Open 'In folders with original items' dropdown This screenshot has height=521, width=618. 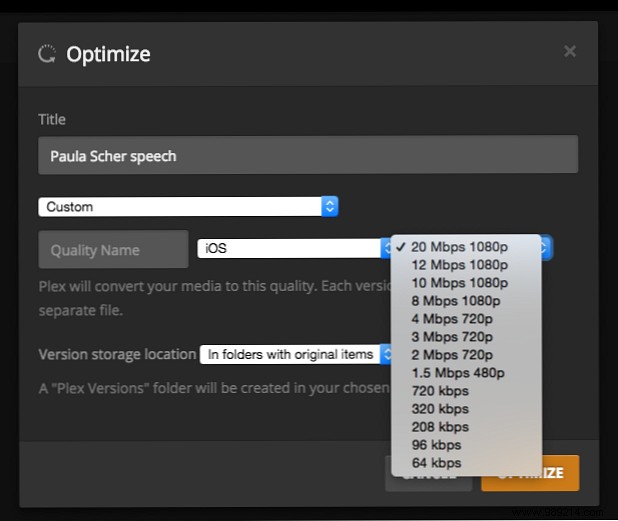(296, 354)
